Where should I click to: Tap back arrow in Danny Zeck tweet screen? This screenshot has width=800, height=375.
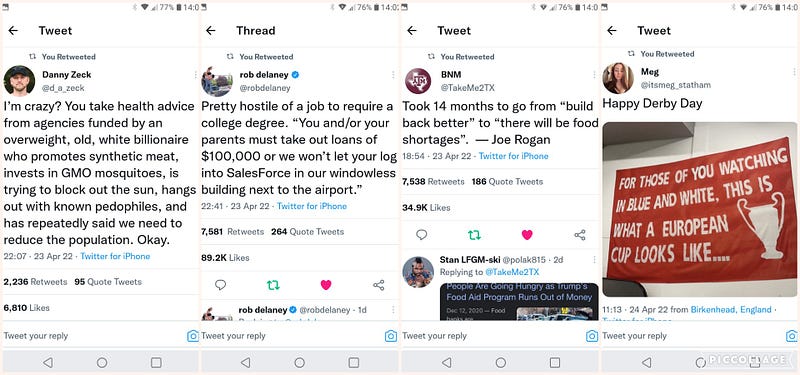tap(13, 31)
